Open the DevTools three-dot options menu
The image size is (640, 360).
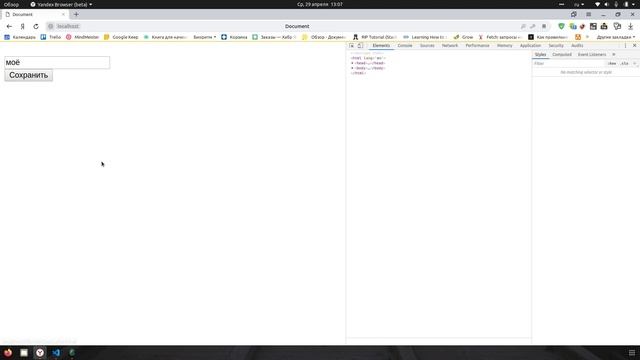click(x=625, y=46)
